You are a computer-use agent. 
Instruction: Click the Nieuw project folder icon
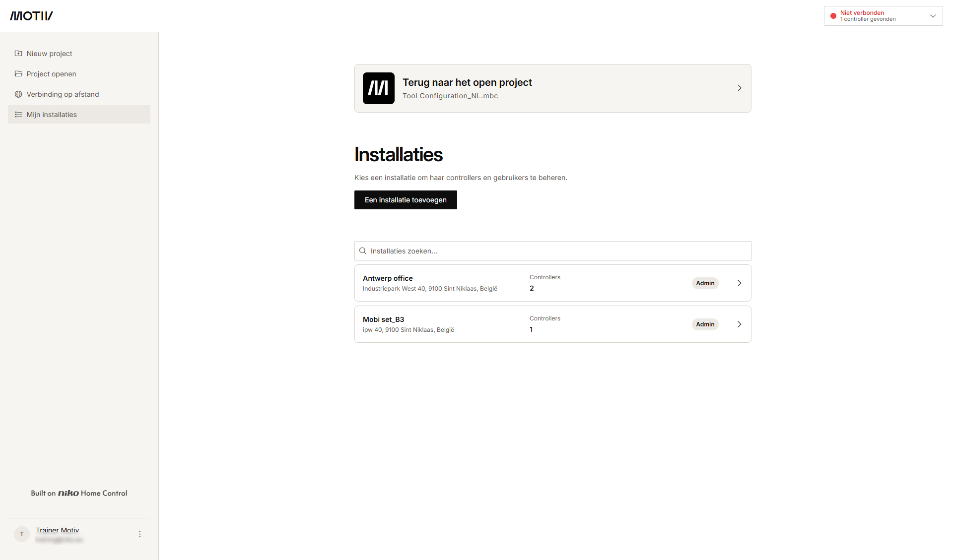(18, 54)
